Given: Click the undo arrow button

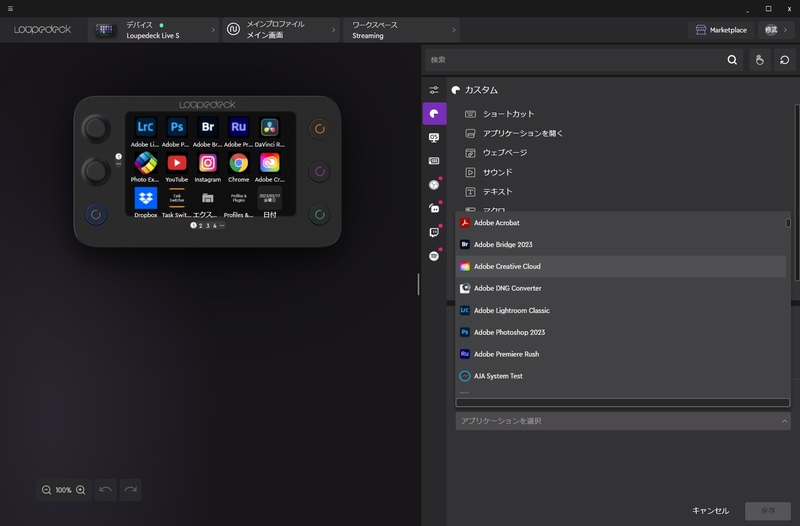Looking at the screenshot, I should (106, 490).
